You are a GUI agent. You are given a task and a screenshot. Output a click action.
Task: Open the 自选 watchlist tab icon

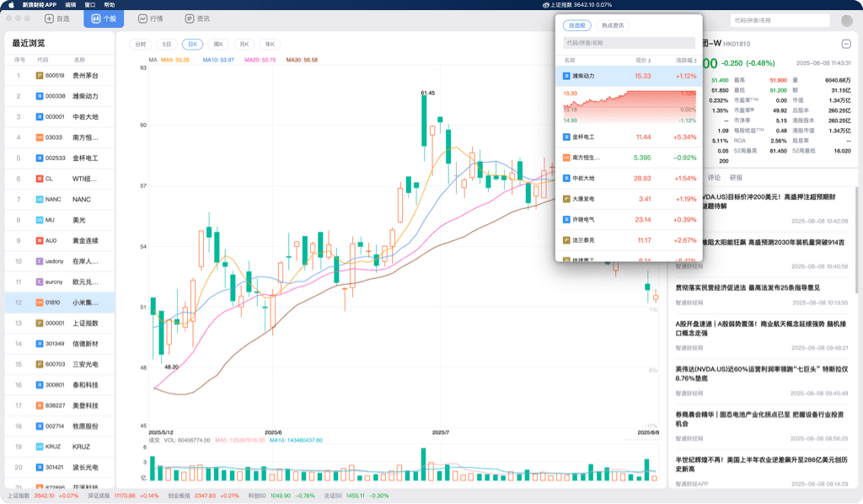tap(49, 18)
